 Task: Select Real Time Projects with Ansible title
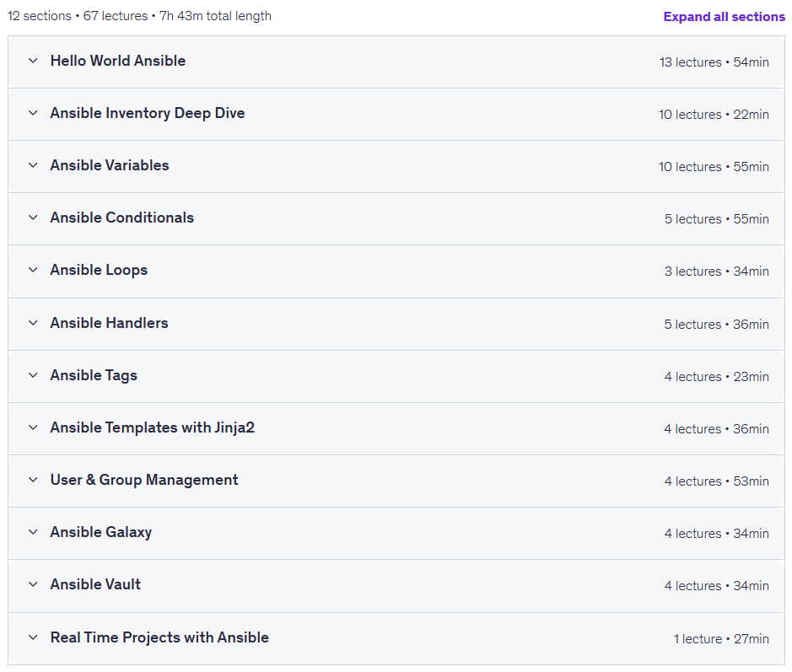click(x=159, y=637)
